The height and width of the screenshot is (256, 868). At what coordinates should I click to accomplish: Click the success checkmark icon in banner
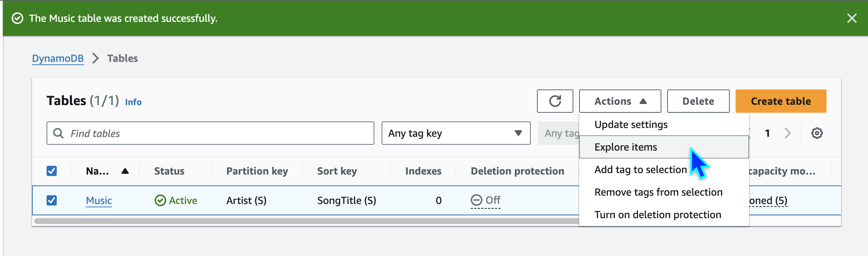pyautogui.click(x=17, y=18)
